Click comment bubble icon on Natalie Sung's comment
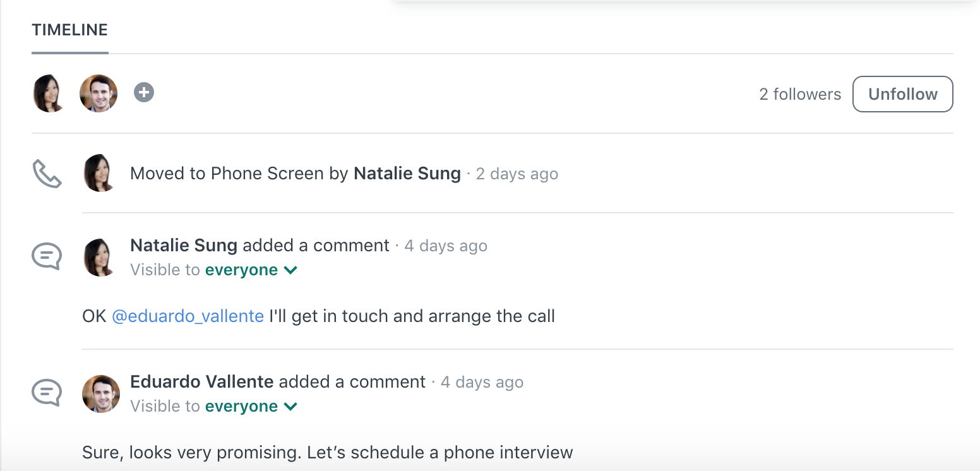980x471 pixels. tap(47, 257)
